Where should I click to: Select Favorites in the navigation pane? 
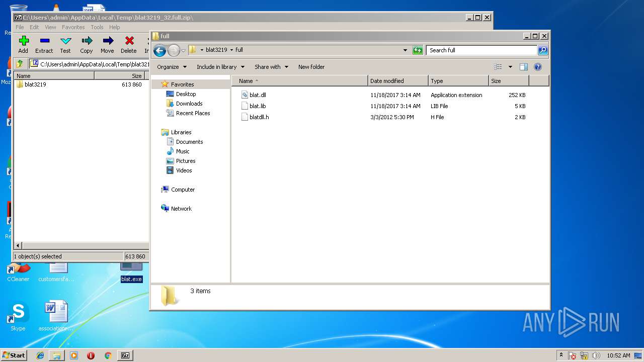pyautogui.click(x=182, y=84)
